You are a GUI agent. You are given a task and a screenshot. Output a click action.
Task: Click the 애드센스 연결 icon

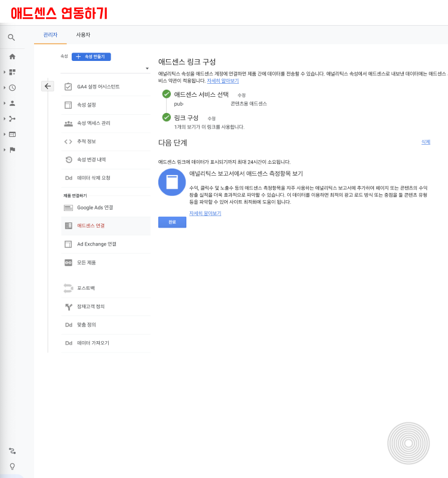click(69, 226)
